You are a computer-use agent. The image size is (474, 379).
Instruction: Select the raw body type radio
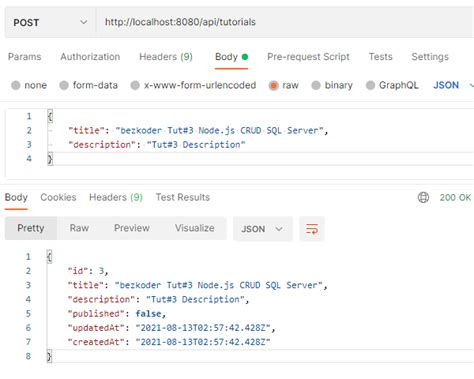tap(273, 85)
